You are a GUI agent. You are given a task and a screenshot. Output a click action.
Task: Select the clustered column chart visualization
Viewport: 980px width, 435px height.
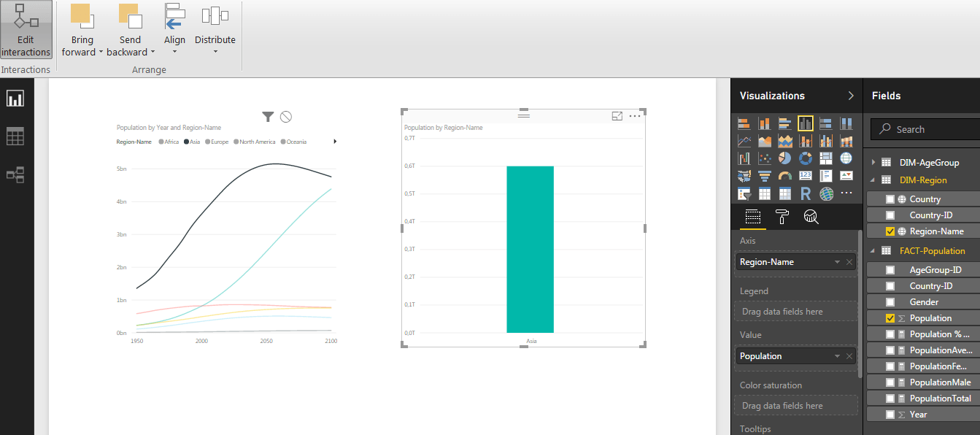(806, 123)
